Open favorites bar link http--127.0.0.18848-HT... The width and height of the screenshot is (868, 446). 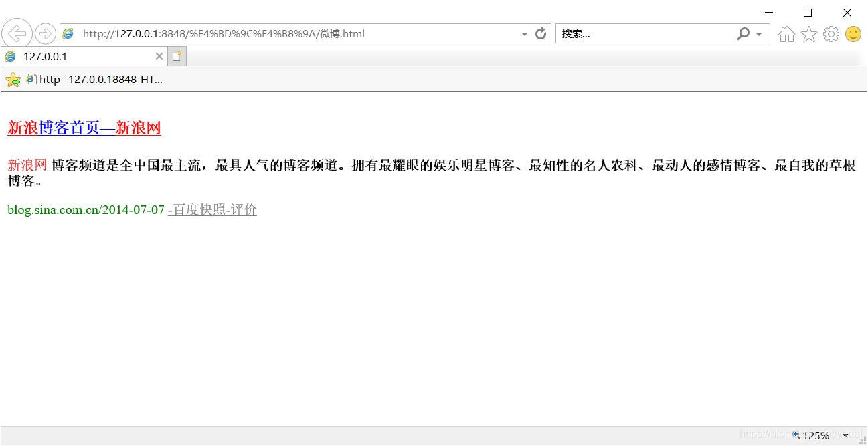pos(94,79)
